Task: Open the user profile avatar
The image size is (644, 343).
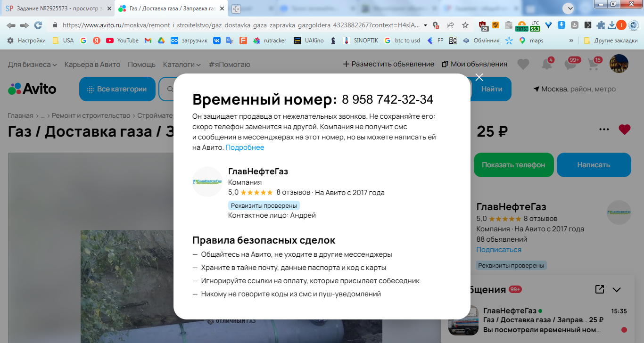Action: (619, 64)
